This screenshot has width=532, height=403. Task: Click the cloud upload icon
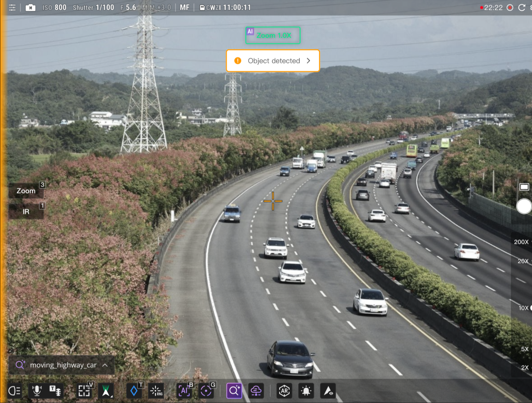pos(256,391)
